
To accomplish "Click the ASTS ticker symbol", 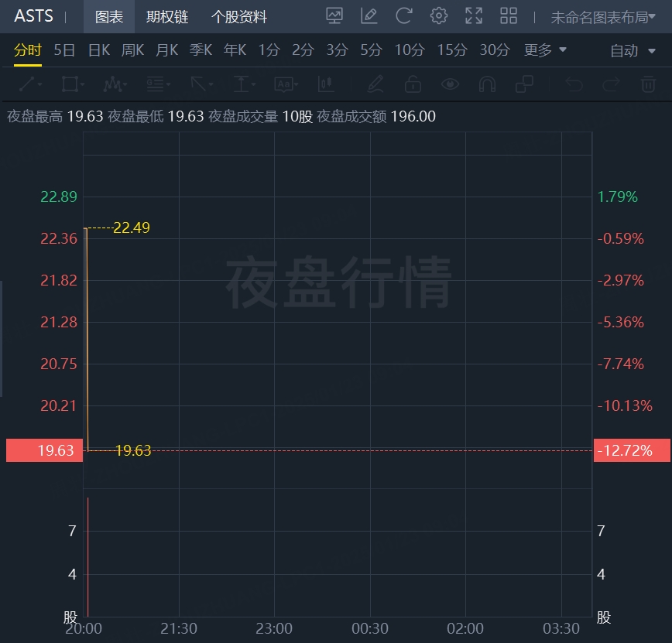I will 33,16.
